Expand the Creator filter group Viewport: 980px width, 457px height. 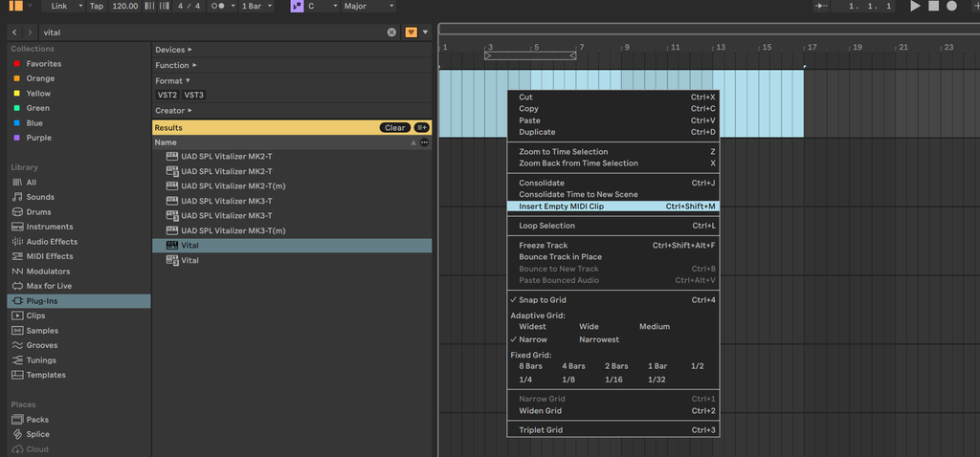[x=174, y=111]
